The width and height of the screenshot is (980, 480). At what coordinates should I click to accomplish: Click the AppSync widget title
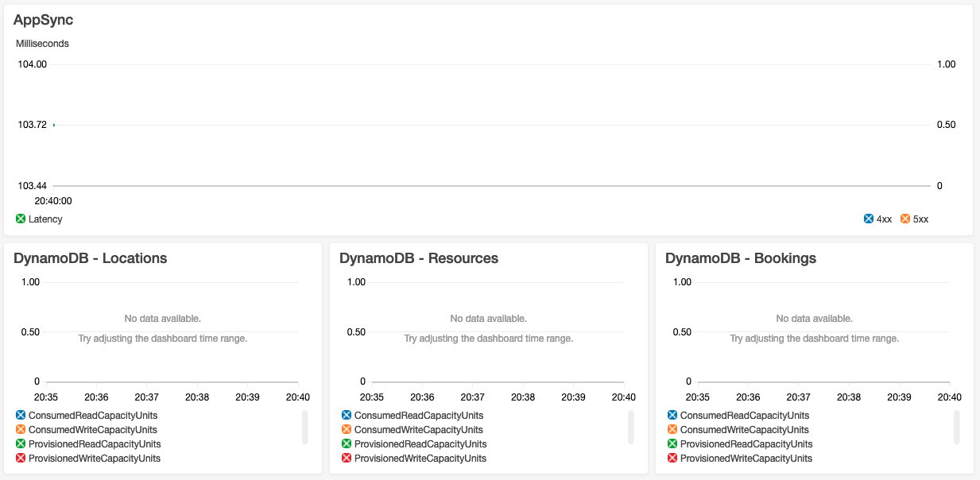tap(43, 20)
